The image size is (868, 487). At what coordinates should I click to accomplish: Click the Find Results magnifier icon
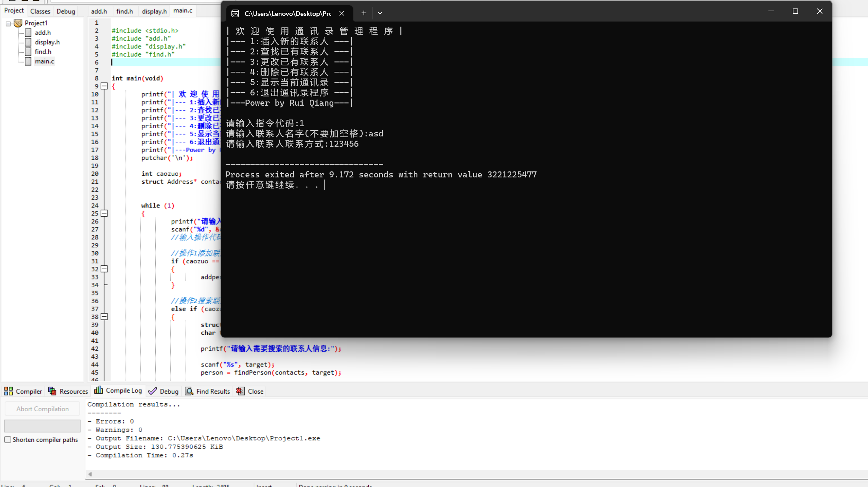click(x=189, y=391)
